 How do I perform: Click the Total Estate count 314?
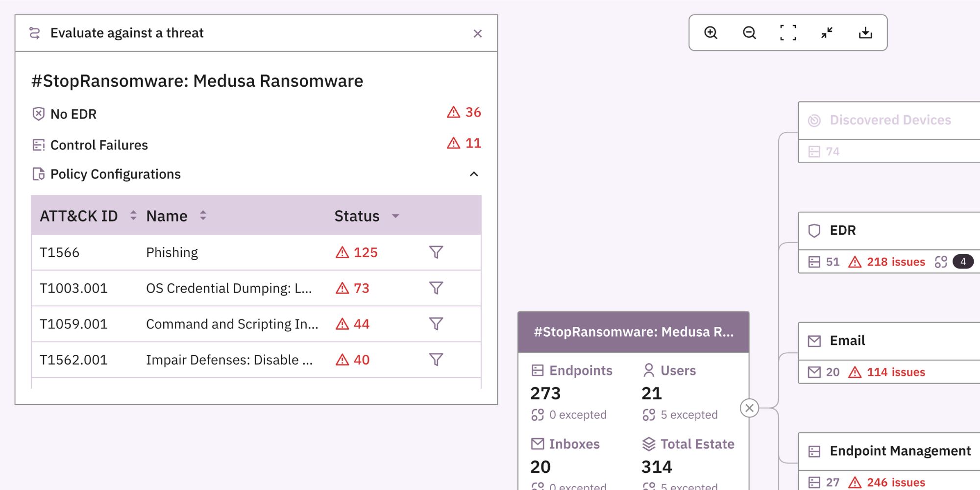point(657,467)
